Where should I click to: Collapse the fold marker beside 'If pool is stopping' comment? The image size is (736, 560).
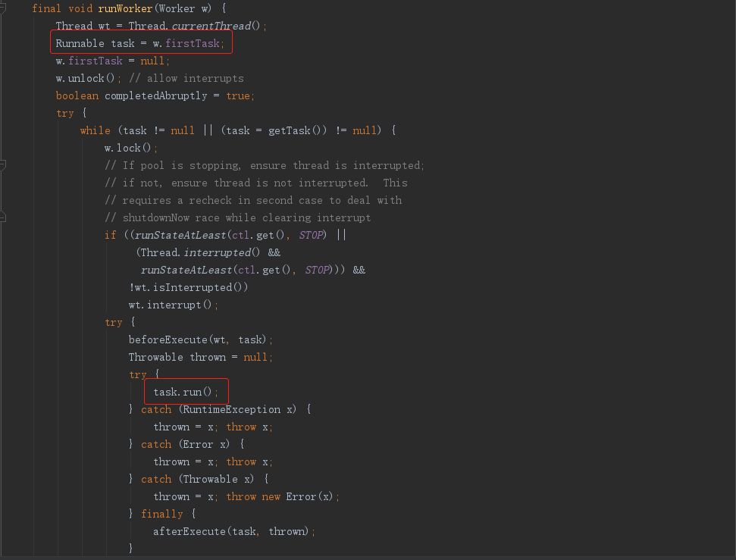[2, 164]
